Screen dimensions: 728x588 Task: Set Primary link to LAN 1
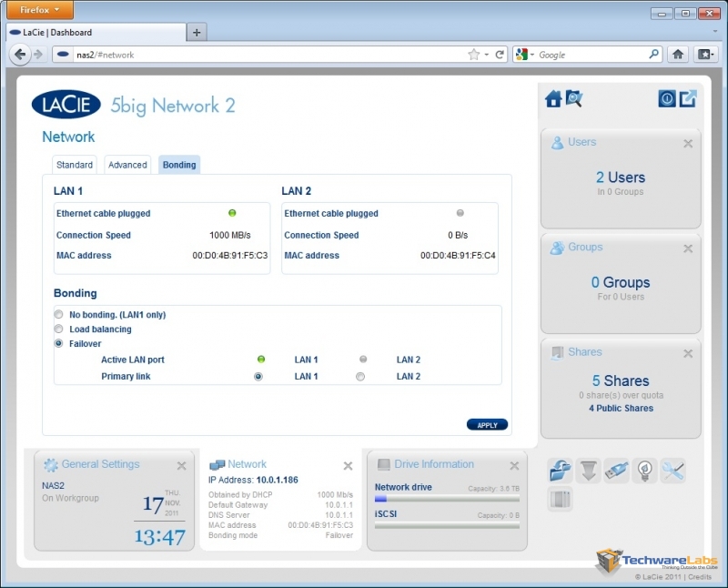point(258,376)
